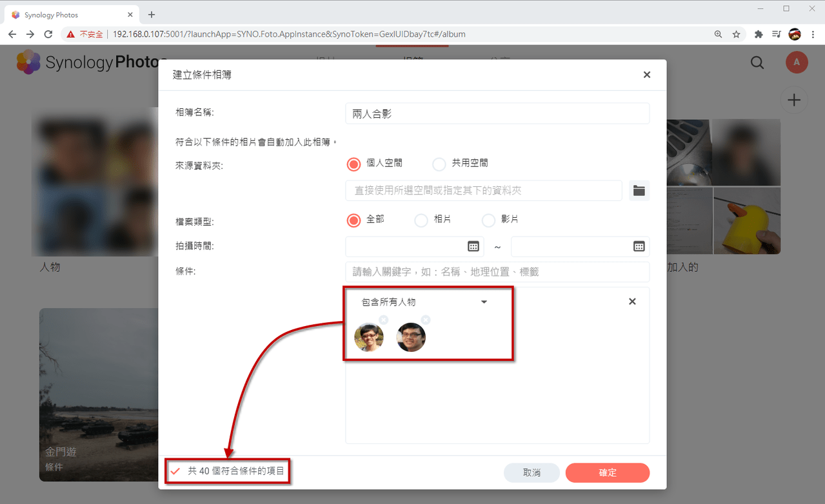This screenshot has width=825, height=504.
Task: Select 個人空間 radio button
Action: point(353,164)
